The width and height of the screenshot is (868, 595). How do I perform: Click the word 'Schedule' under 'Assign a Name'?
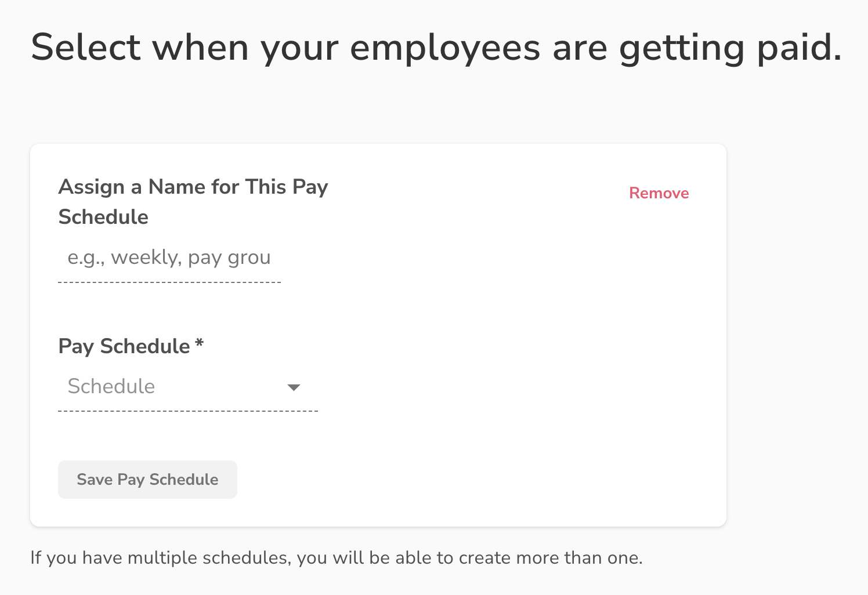pyautogui.click(x=103, y=217)
